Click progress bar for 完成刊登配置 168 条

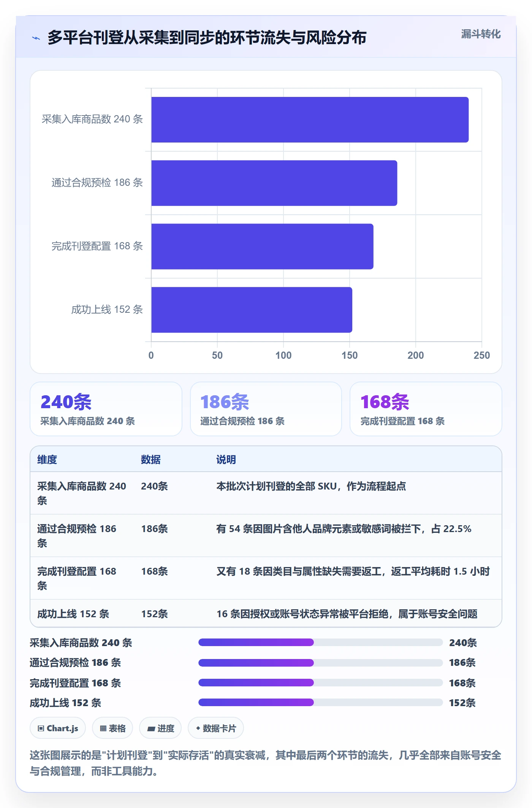pos(321,683)
